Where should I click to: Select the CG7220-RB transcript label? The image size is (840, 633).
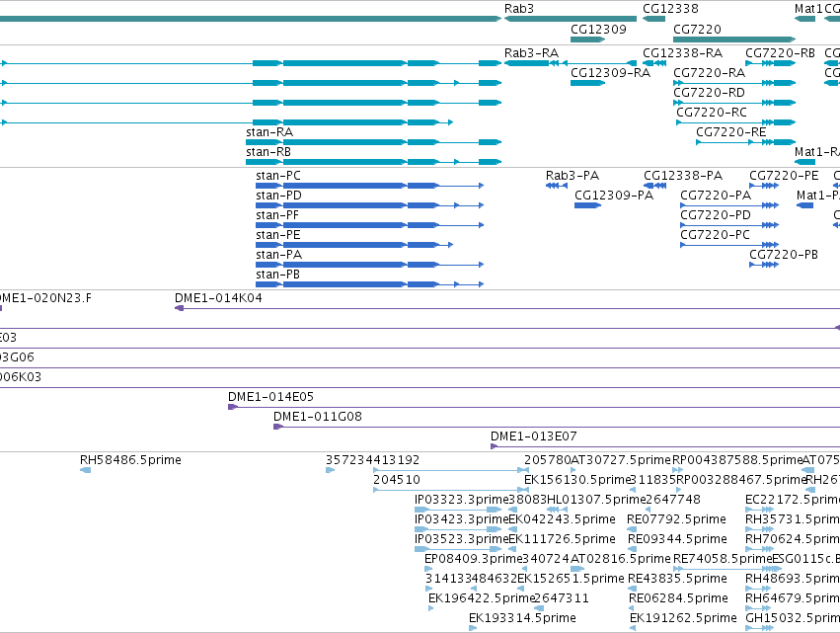pyautogui.click(x=780, y=53)
